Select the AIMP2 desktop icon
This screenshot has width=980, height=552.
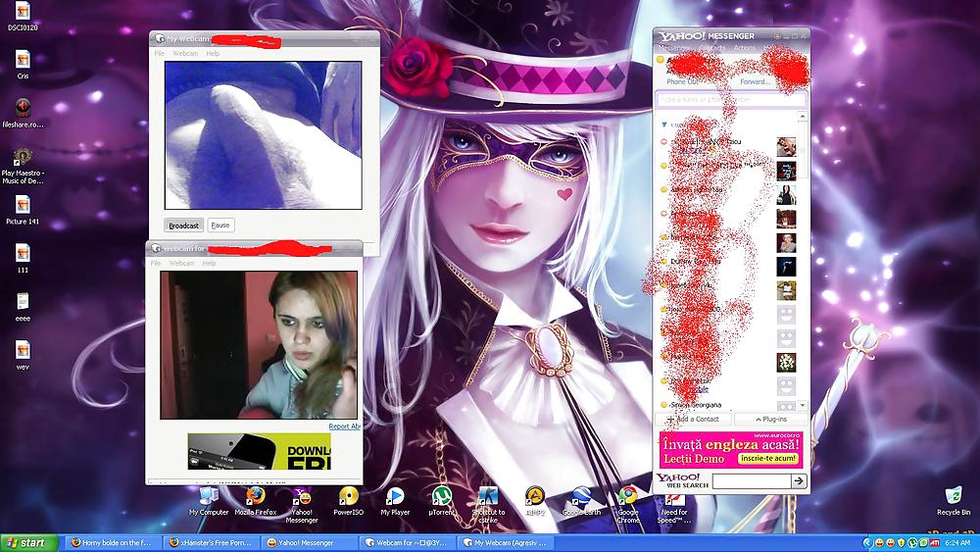[535, 501]
